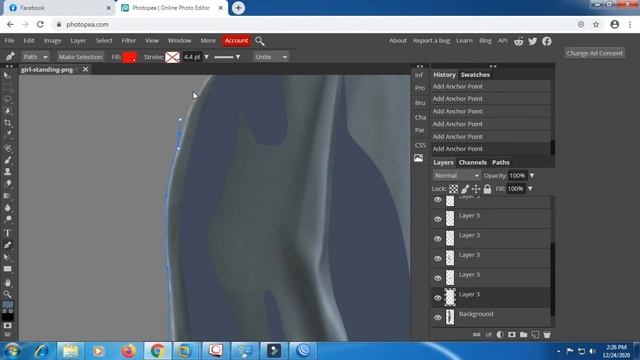This screenshot has height=360, width=640.
Task: Add a new adjustment layer icon
Action: point(500,335)
